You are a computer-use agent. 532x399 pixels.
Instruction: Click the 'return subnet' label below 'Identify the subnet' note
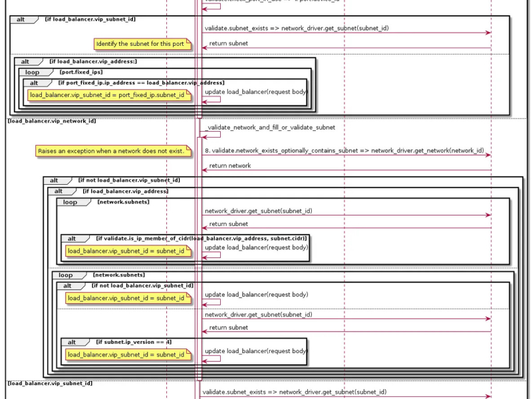click(228, 43)
